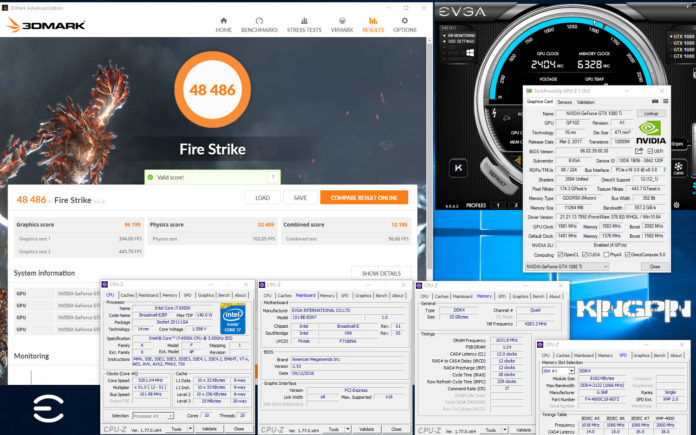Select HW Monitoring in EVGA menu

click(461, 35)
